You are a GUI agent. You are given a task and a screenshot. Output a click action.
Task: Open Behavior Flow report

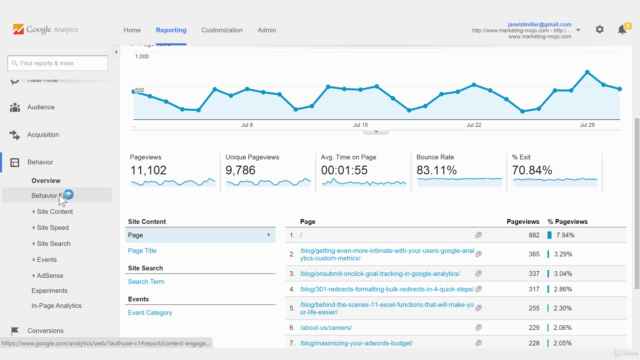pyautogui.click(x=57, y=195)
